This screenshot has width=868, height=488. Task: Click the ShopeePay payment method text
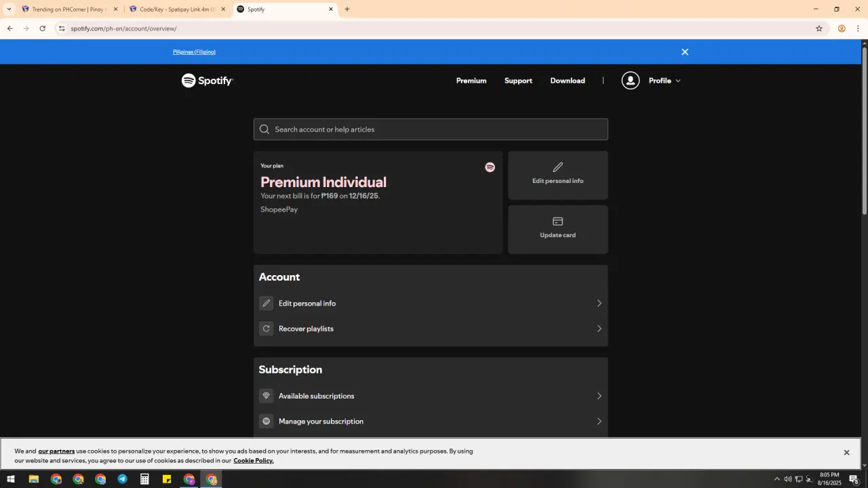click(x=279, y=209)
